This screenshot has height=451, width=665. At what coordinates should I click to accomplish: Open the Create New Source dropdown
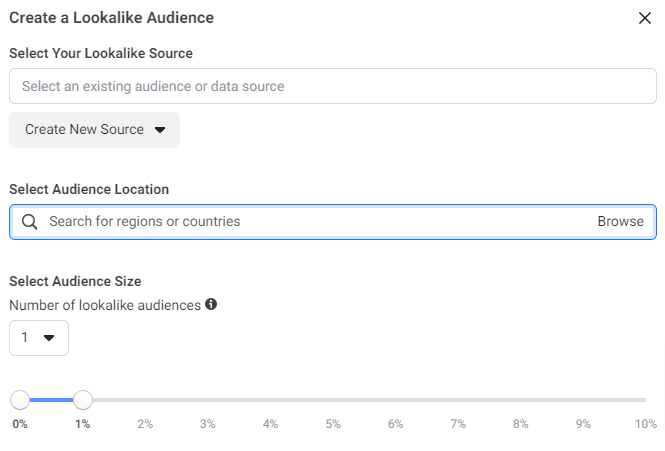tap(94, 130)
